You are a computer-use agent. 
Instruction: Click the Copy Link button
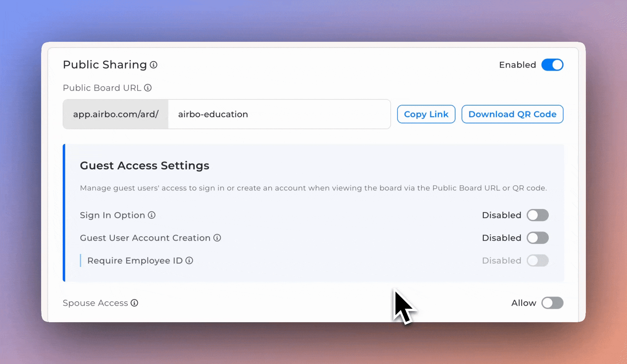point(426,114)
